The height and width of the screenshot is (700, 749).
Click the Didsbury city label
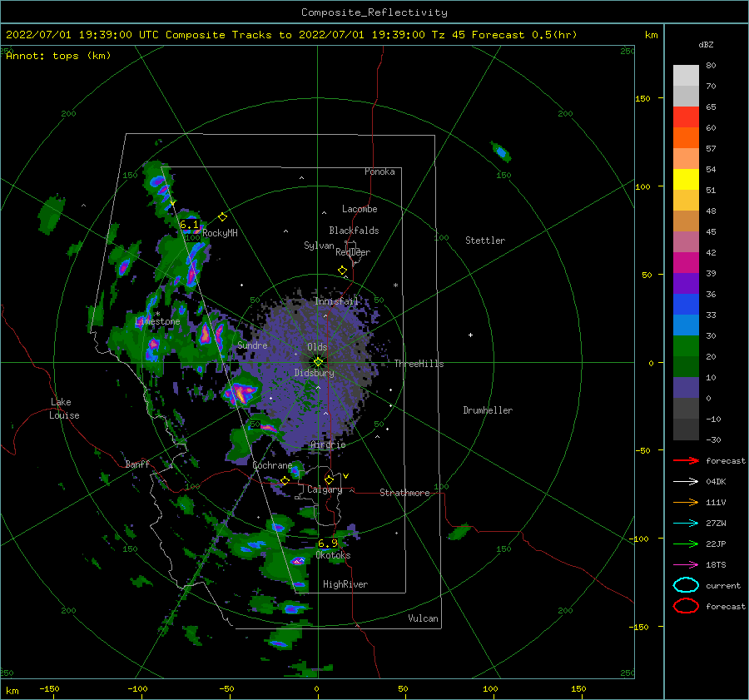(315, 373)
